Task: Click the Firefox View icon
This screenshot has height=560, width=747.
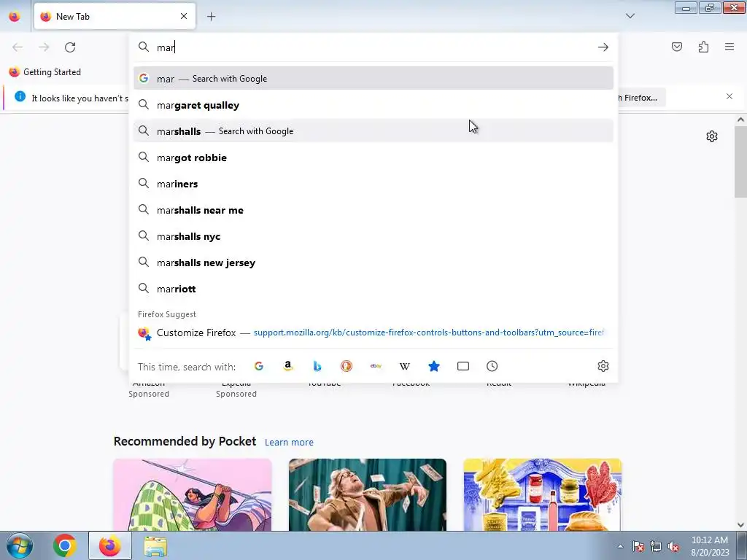Action: [15, 17]
